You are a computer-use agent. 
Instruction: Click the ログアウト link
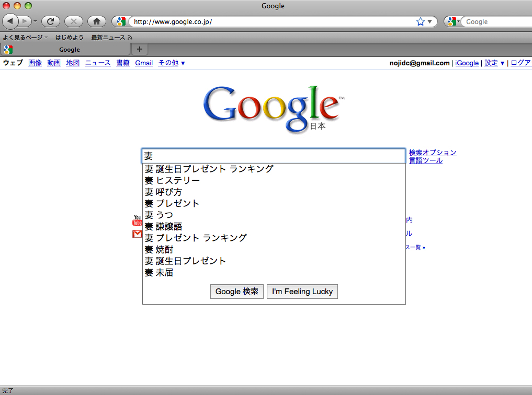pos(521,63)
